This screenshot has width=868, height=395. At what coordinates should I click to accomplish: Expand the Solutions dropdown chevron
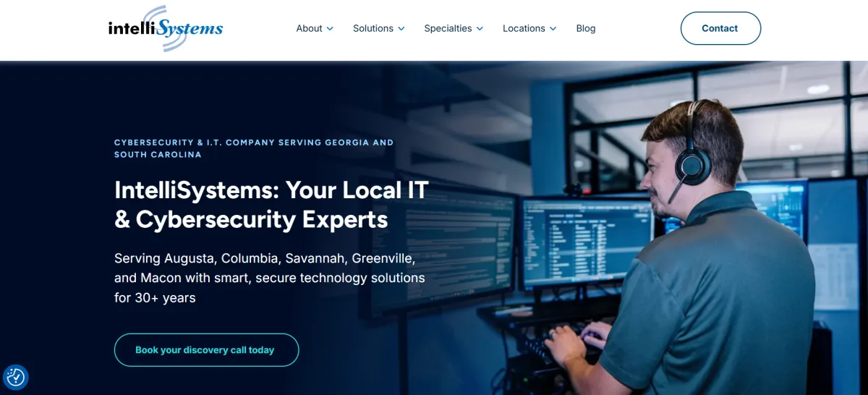coord(401,29)
